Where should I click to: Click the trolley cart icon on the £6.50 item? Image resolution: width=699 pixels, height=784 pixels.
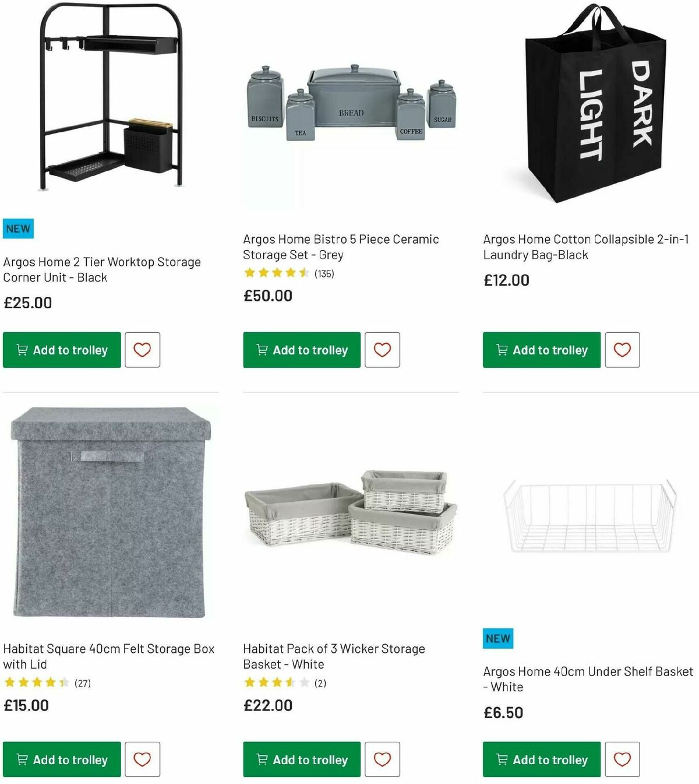tap(501, 760)
